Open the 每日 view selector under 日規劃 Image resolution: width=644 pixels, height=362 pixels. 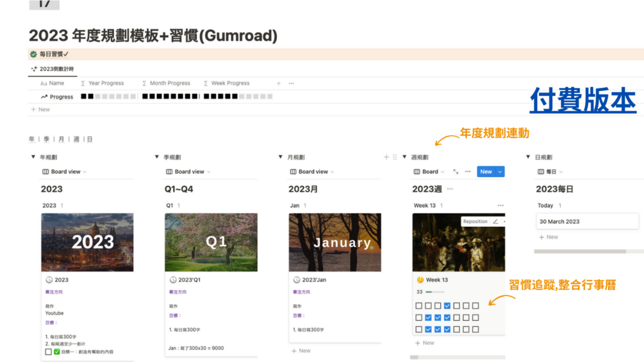pos(550,172)
